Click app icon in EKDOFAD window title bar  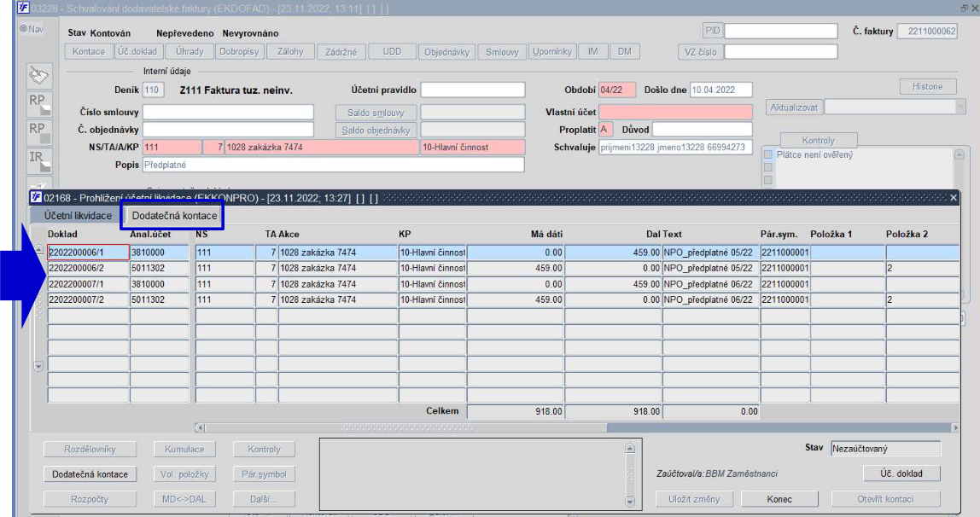tap(23, 9)
